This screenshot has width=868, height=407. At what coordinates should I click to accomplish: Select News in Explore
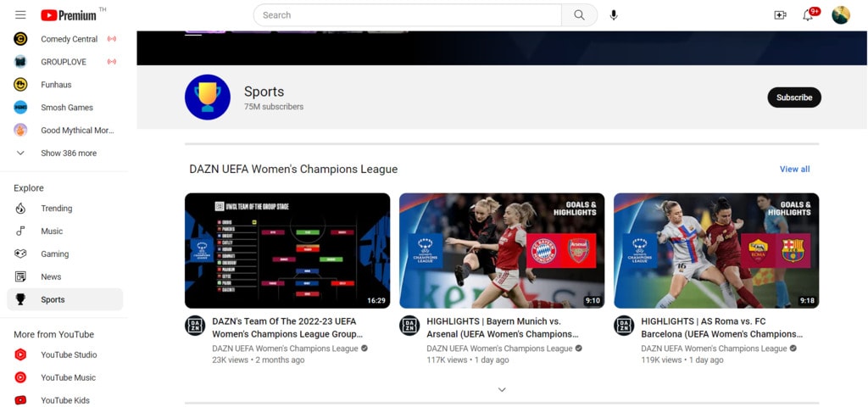pyautogui.click(x=64, y=276)
